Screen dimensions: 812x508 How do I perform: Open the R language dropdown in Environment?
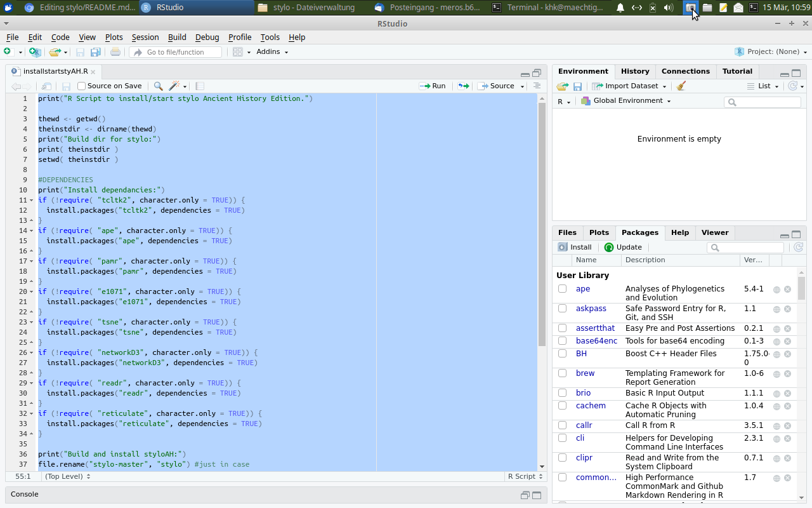564,102
